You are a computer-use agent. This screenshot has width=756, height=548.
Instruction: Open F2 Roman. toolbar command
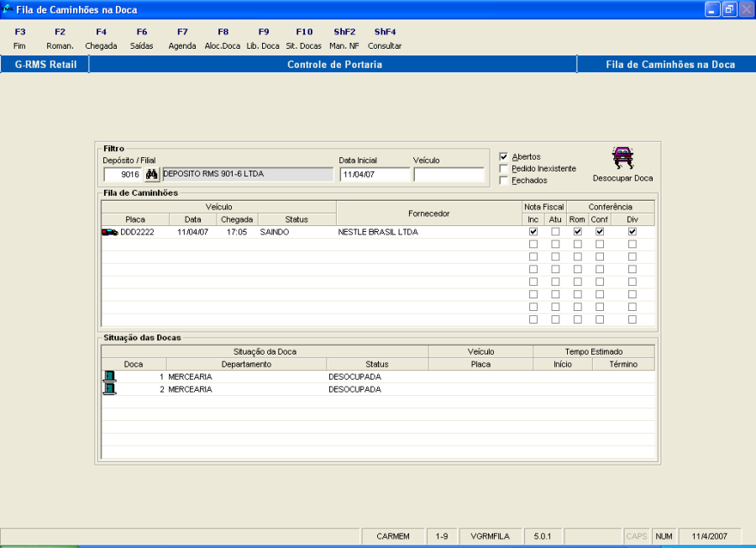click(x=60, y=39)
